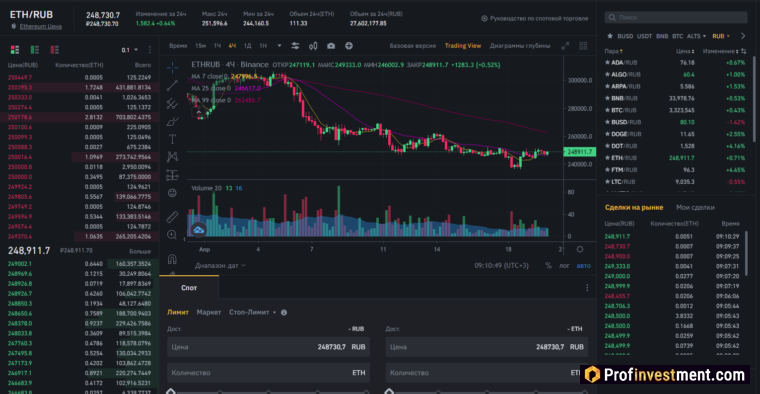Focus the Поиск pair search field
Image resolution: width=760 pixels, height=394 pixels.
point(676,17)
